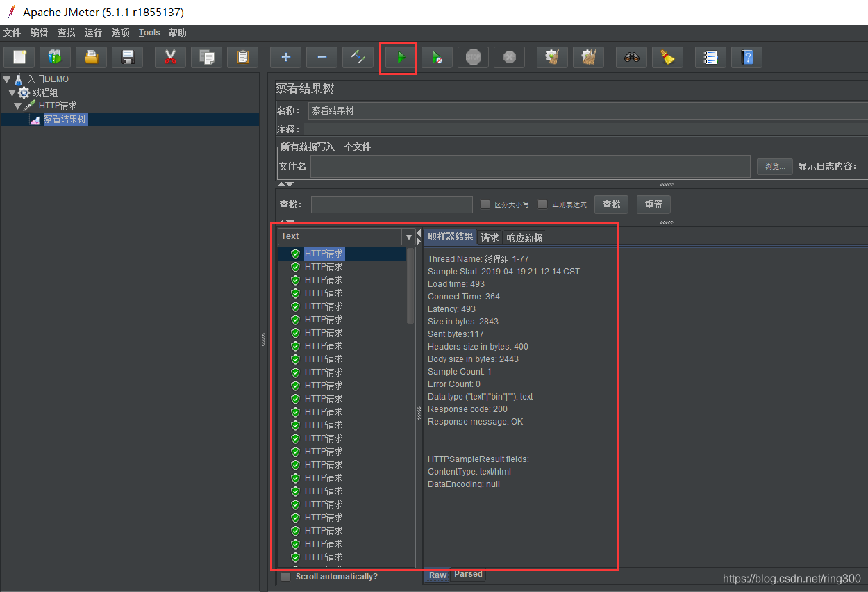Collapse the 线程组 tree node

12,92
